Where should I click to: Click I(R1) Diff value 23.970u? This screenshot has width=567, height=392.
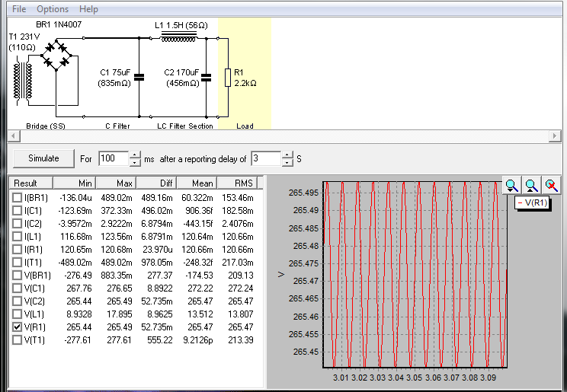tap(157, 250)
